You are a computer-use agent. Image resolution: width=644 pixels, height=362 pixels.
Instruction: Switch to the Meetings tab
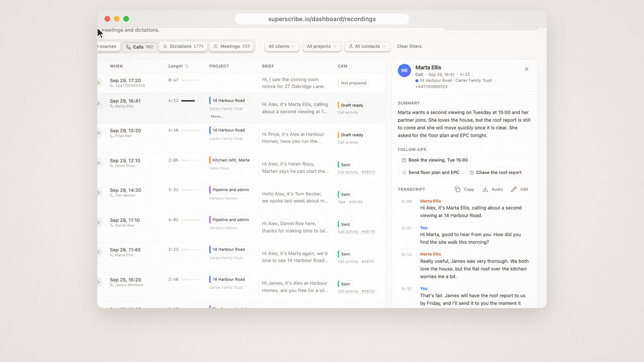pyautogui.click(x=231, y=46)
